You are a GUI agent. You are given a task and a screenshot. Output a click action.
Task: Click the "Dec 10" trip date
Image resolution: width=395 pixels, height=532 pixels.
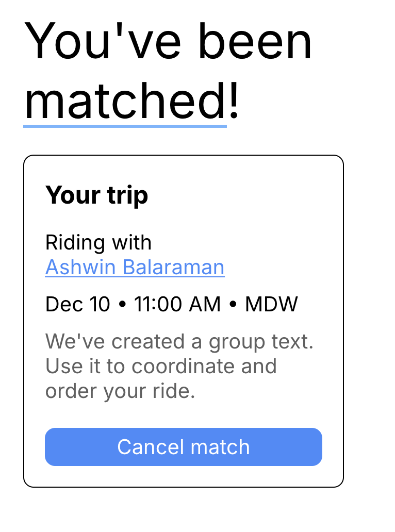77,305
